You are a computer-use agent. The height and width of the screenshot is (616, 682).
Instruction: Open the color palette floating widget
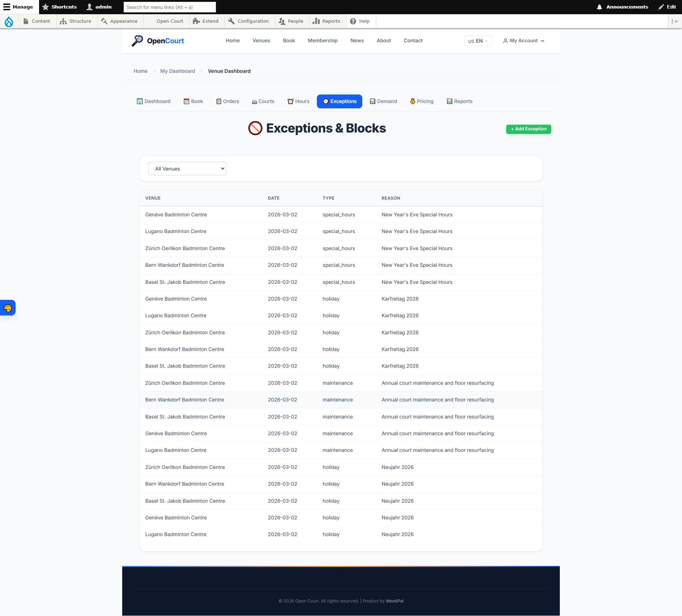[8, 308]
